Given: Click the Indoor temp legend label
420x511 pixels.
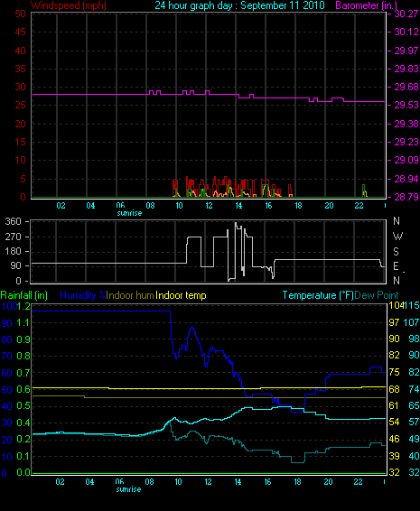Looking at the screenshot, I should click(x=181, y=295).
